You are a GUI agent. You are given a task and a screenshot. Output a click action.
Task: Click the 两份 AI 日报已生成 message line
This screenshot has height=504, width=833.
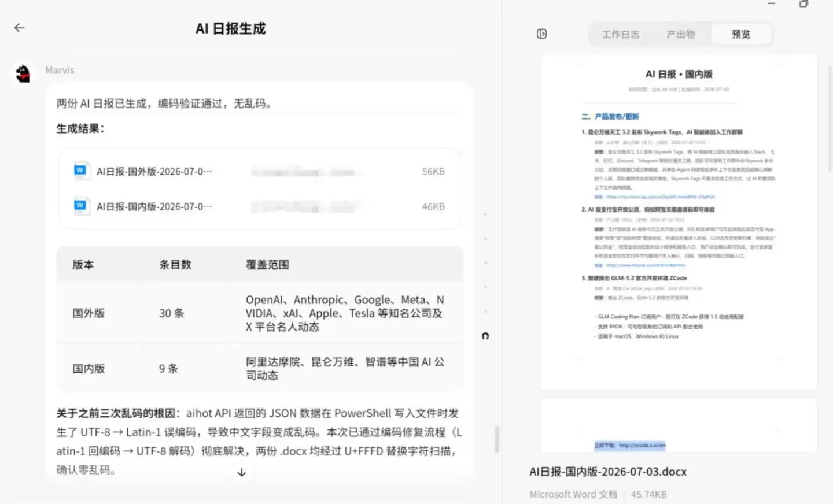pos(164,103)
